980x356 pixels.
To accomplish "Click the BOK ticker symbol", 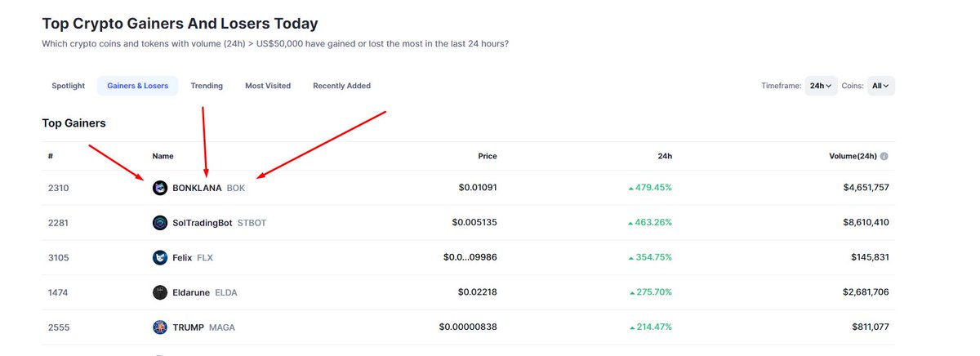I will pos(236,188).
